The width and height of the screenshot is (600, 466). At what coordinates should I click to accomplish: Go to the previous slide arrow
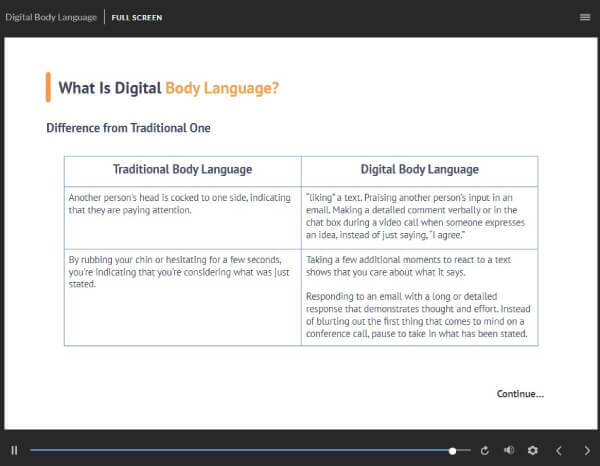[x=559, y=451]
